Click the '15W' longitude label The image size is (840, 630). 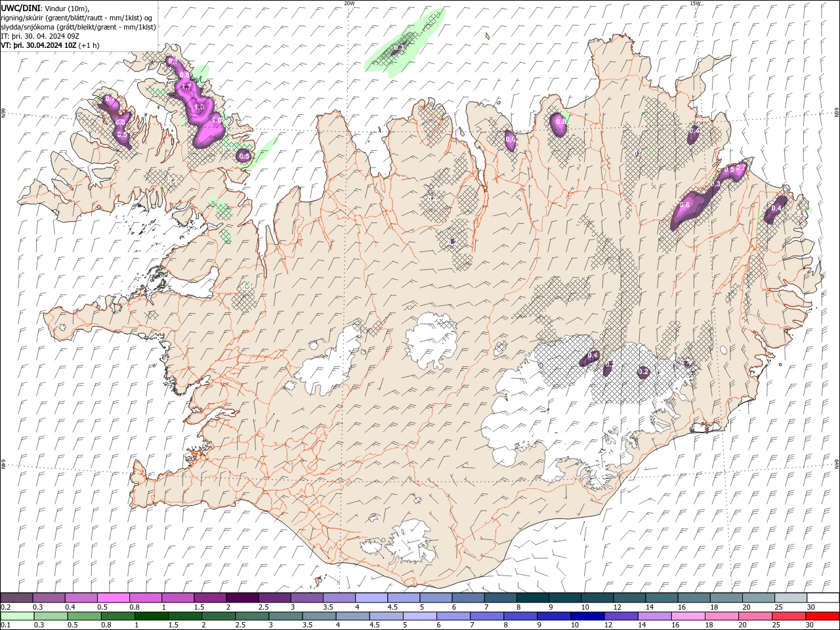695,3
